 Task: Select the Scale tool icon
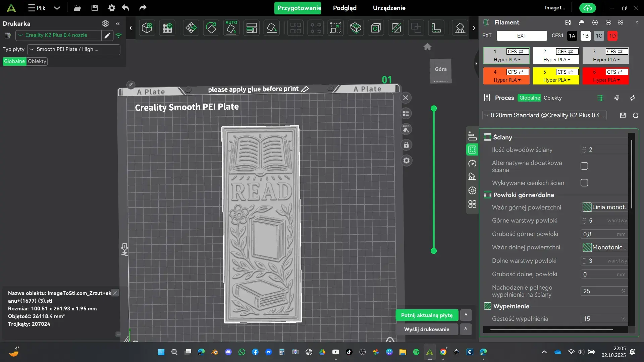point(335,28)
